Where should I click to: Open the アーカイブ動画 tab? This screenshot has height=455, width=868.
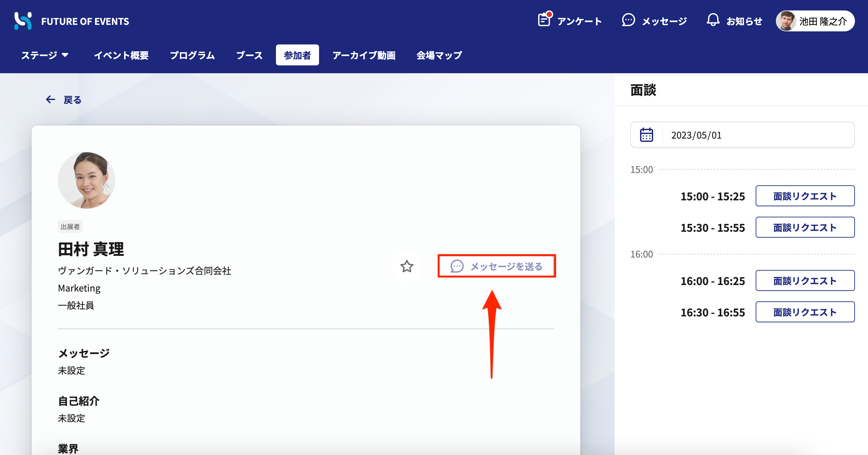[x=364, y=55]
